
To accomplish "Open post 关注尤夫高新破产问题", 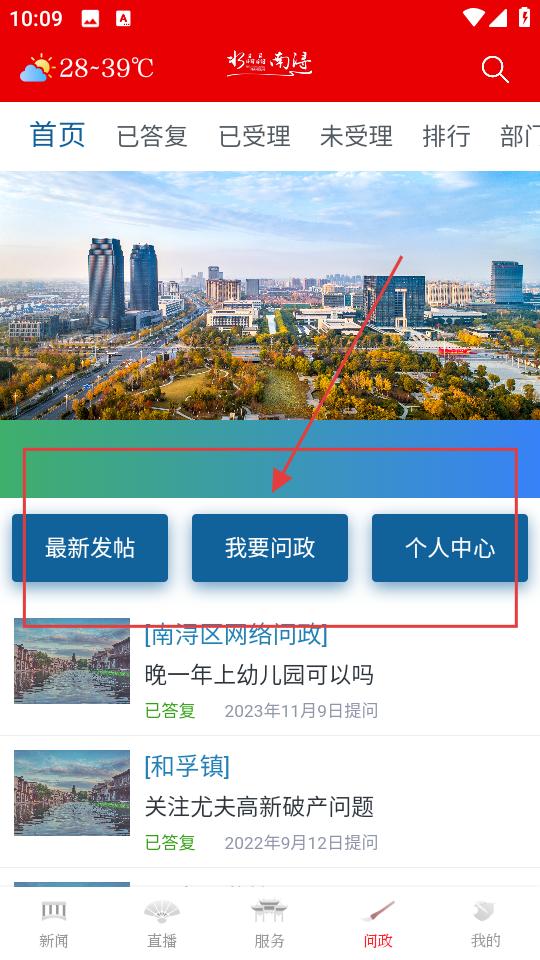I will tap(259, 807).
